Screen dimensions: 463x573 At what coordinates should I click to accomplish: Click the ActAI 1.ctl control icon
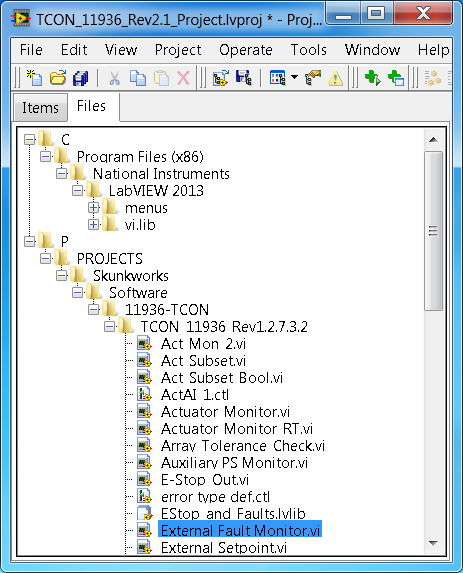coord(144,395)
